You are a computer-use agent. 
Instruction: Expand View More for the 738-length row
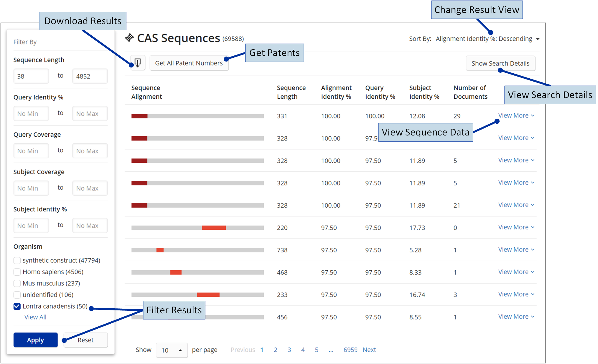516,250
